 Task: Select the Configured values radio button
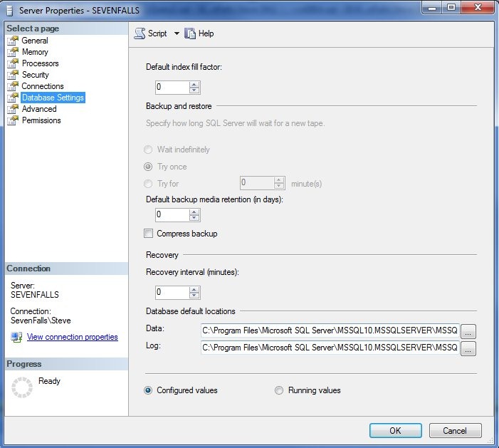pos(149,390)
